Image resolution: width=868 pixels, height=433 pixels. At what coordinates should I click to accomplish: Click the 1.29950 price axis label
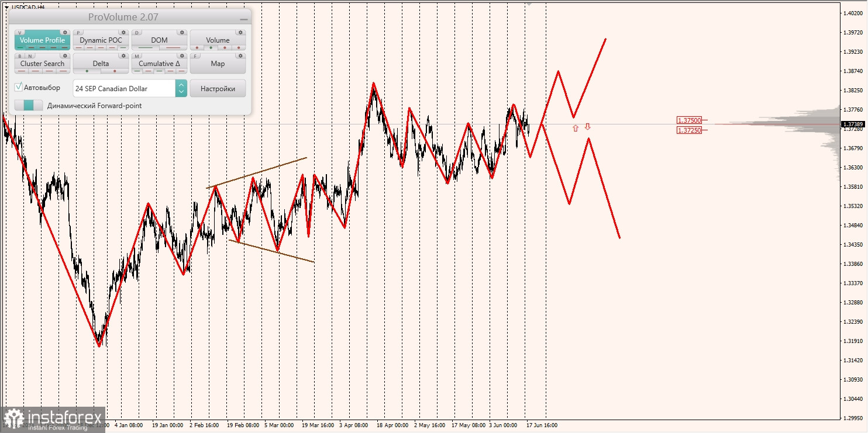coord(853,418)
